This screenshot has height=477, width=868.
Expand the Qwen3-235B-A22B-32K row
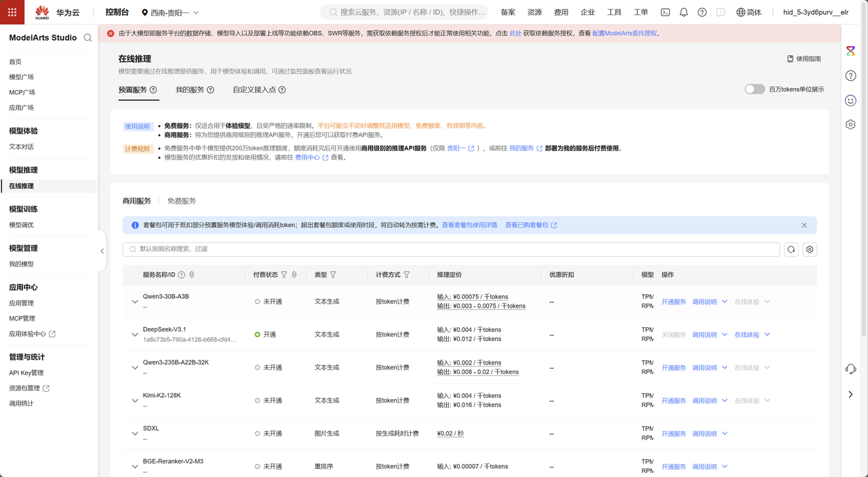[x=135, y=367]
